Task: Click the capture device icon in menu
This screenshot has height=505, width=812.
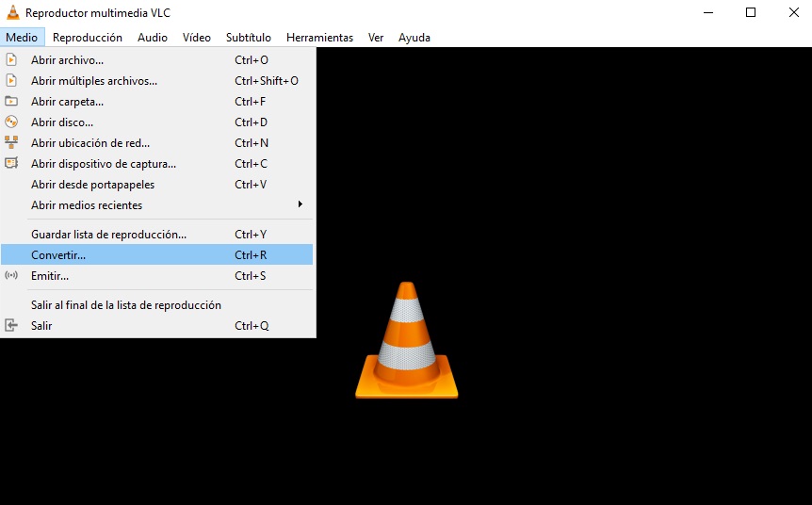Action: pyautogui.click(x=11, y=163)
